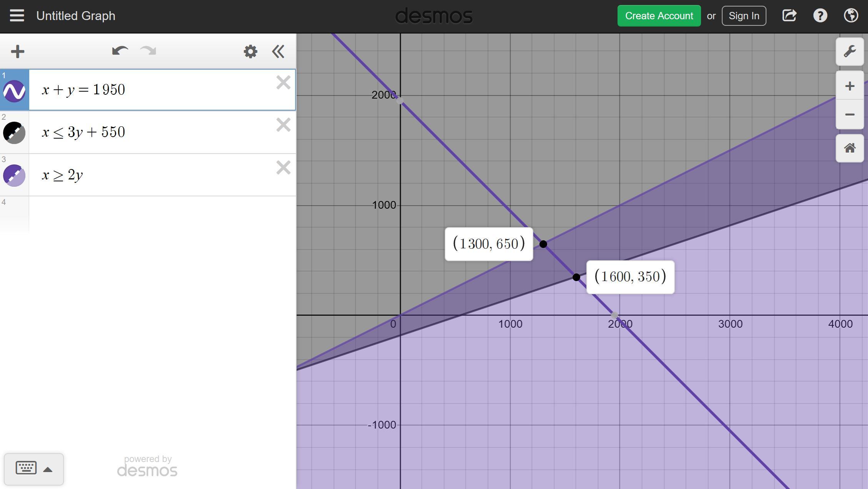
Task: Open the expression list settings gear
Action: click(250, 52)
